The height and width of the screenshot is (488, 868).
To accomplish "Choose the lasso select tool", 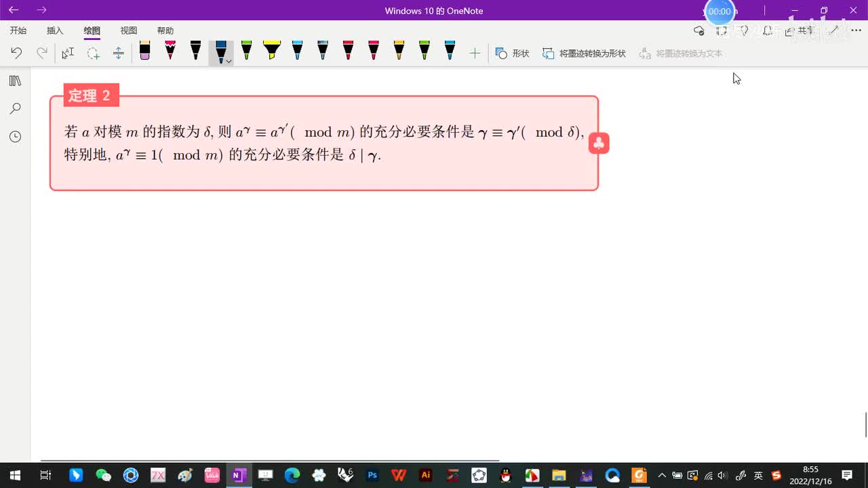I will [93, 53].
